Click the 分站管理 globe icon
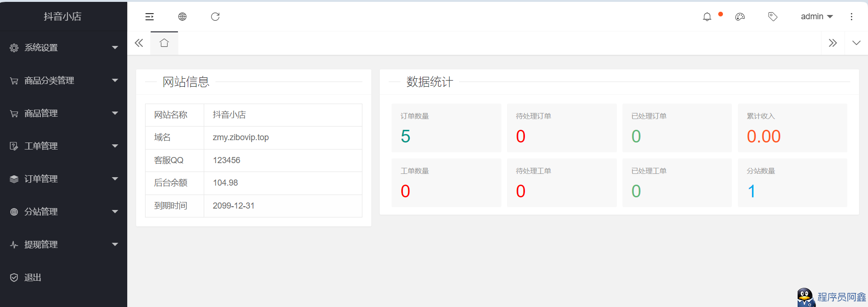 click(14, 212)
